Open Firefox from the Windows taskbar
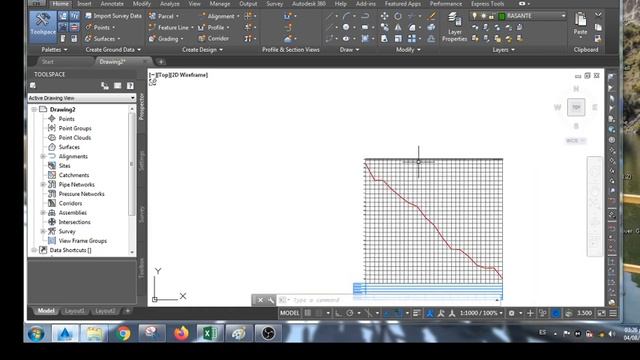Screen dimensions: 640x360 click(181, 333)
